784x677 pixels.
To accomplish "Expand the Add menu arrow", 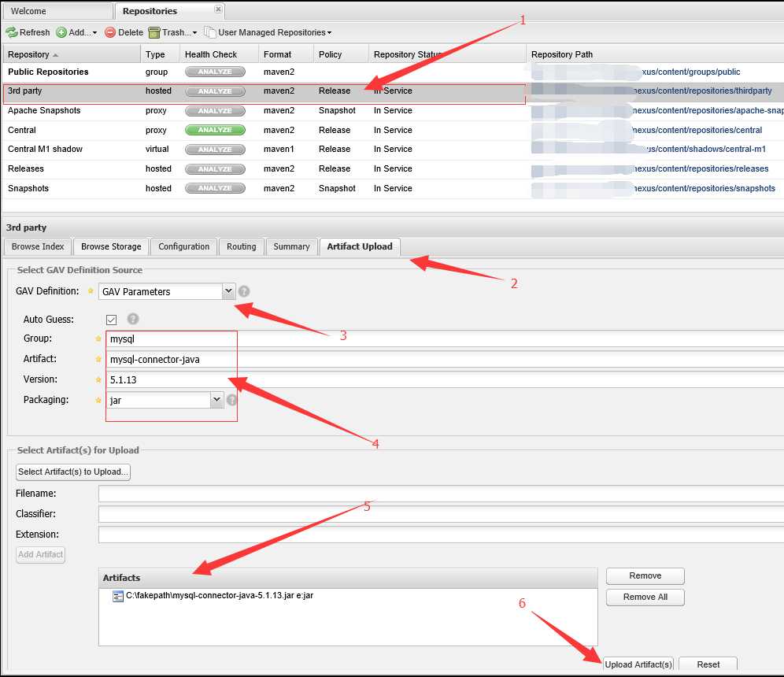I will pos(94,33).
